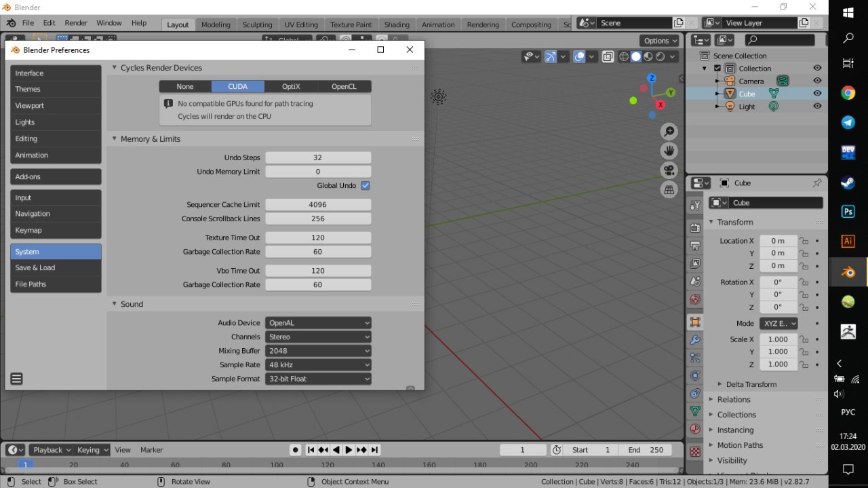Collapse the Memory & Limits section
The width and height of the screenshot is (868, 488).
(150, 138)
